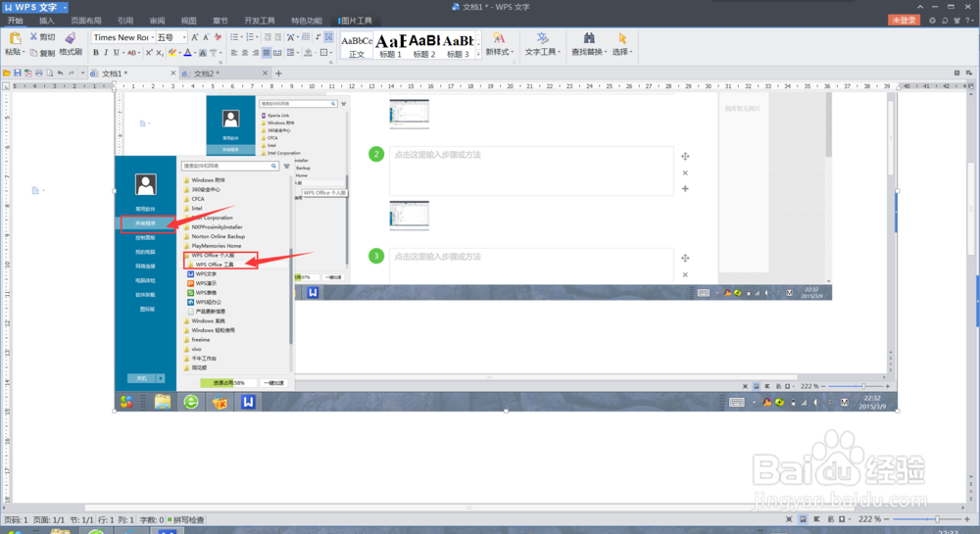Click the text highlight color swatch
Viewport: 980px width, 534px height.
click(x=171, y=53)
